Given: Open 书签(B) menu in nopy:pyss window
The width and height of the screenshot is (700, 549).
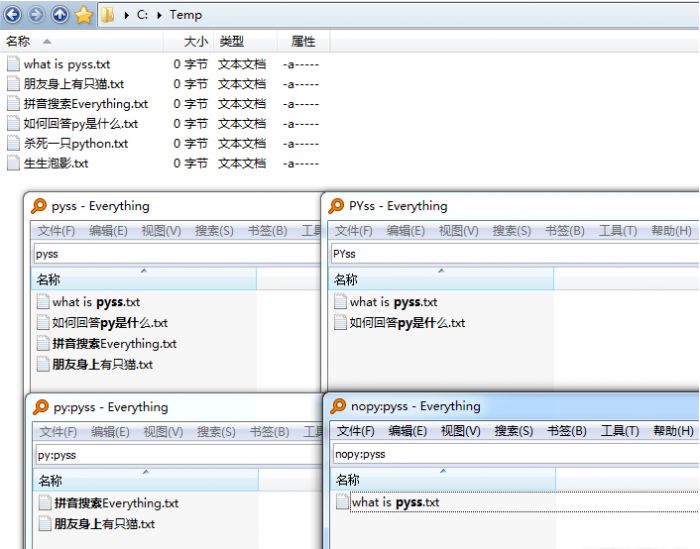Looking at the screenshot, I should point(567,431).
